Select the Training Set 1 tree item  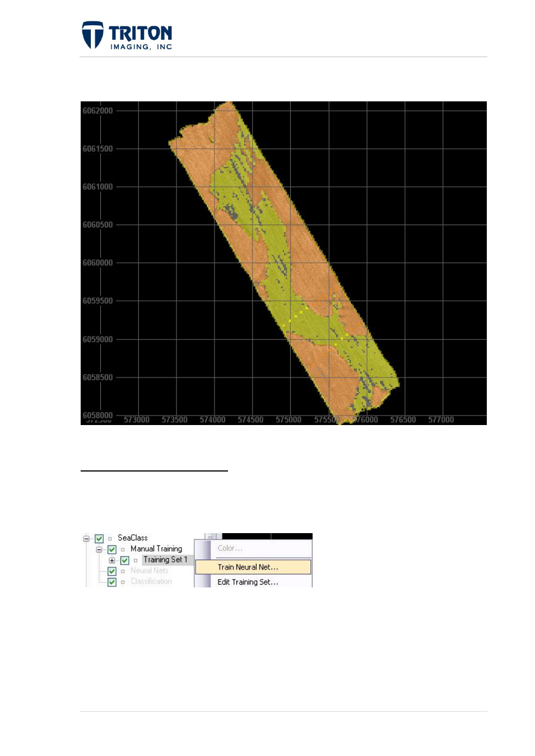point(165,559)
